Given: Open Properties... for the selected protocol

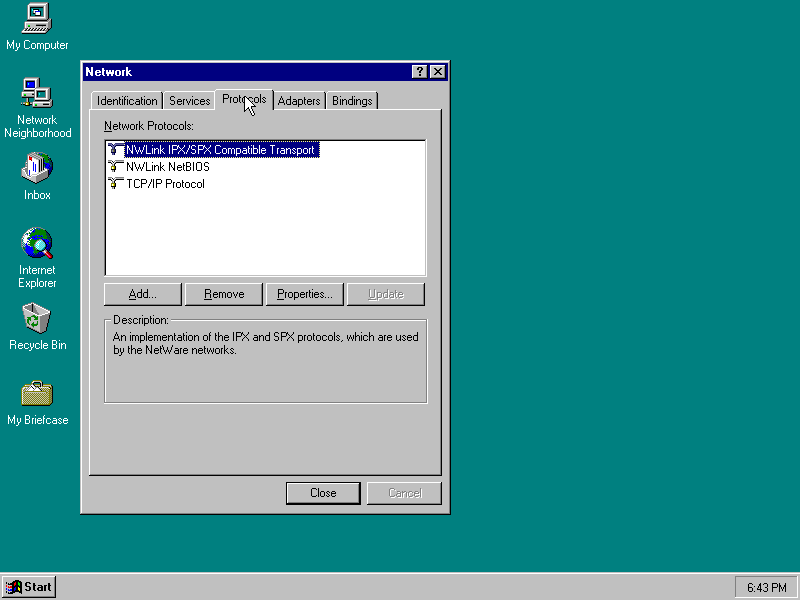Looking at the screenshot, I should click(305, 294).
